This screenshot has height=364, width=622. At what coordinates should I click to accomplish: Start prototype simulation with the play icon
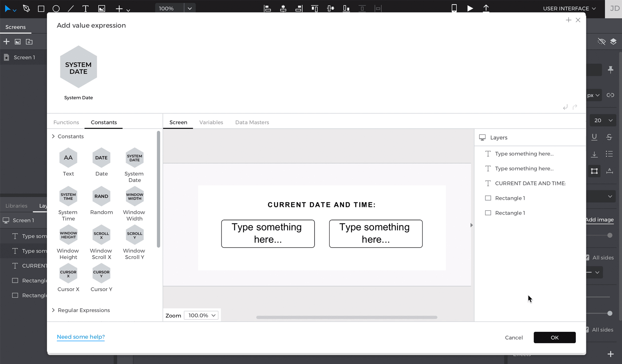pyautogui.click(x=470, y=8)
